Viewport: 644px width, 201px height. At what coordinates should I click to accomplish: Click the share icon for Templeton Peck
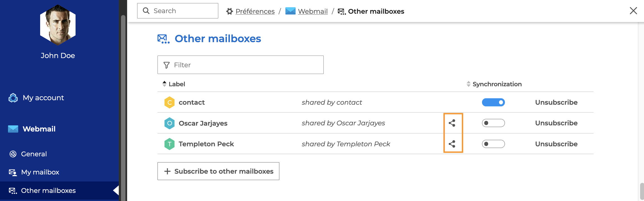(452, 144)
